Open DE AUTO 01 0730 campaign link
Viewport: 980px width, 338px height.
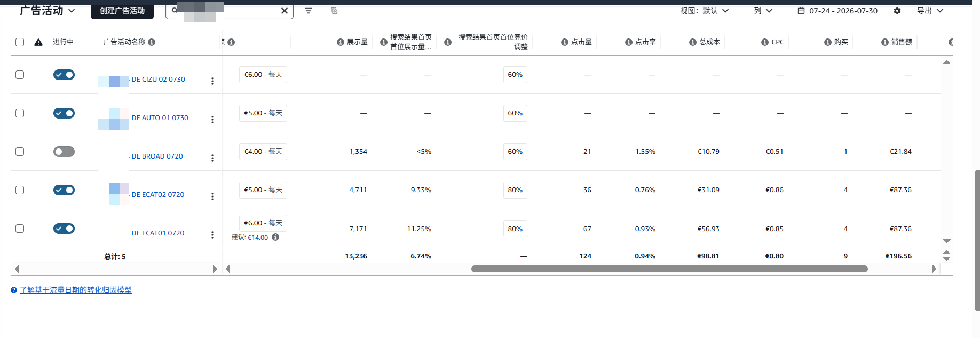[160, 117]
